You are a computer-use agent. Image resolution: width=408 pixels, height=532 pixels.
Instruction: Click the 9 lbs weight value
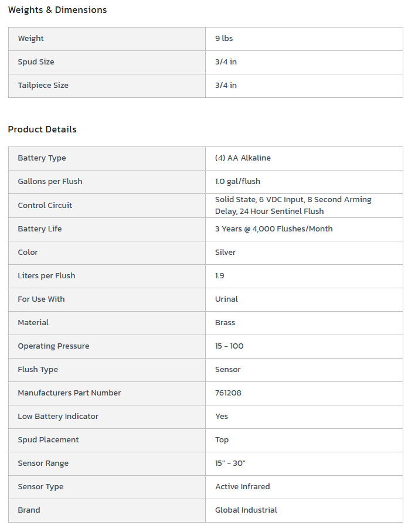(x=224, y=39)
